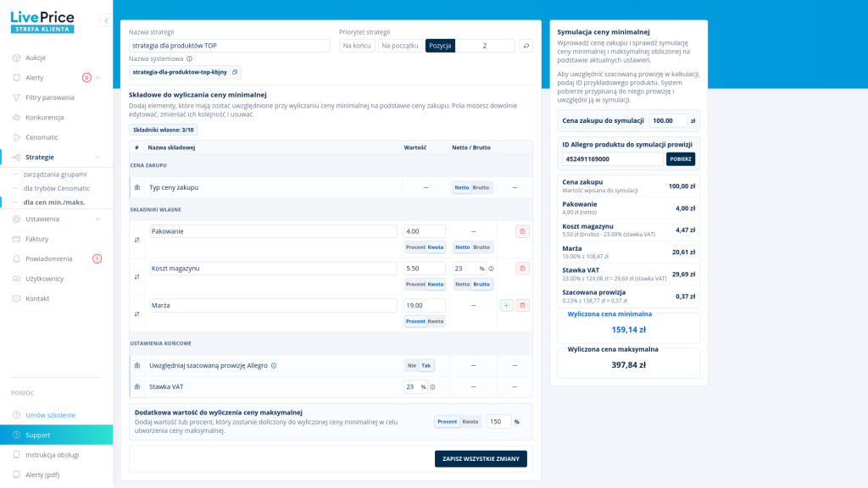868x488 pixels.
Task: Click the Alerty red counter badge
Action: [x=86, y=77]
